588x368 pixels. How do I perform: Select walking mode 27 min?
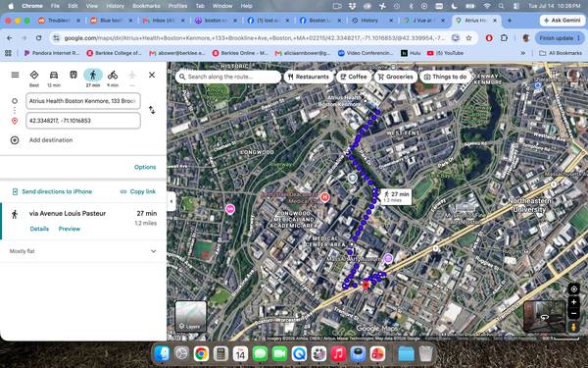click(93, 79)
